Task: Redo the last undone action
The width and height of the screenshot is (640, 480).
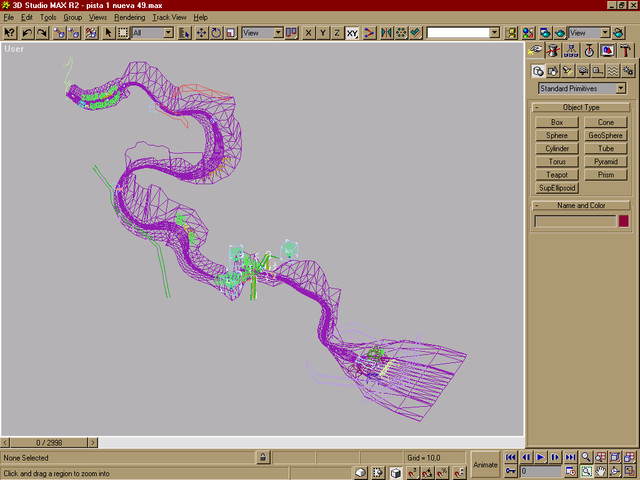Action: [42, 33]
